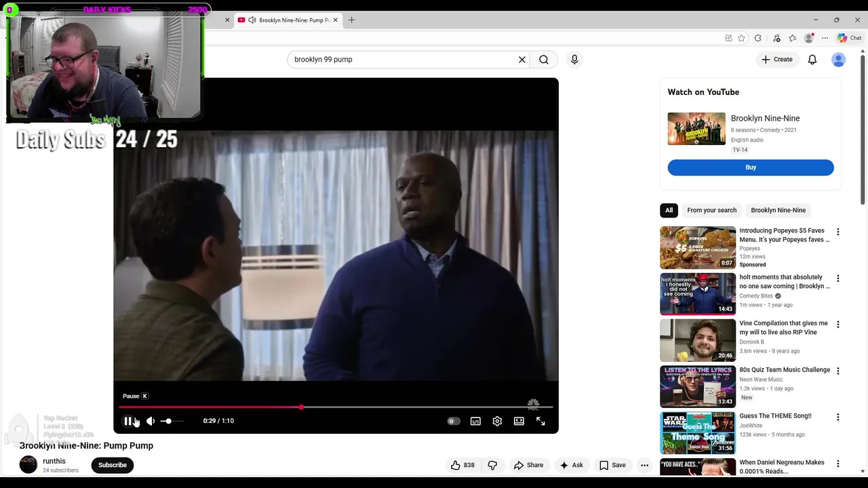Select the 'All' filter chip
Image resolution: width=868 pixels, height=488 pixels.
pos(669,210)
